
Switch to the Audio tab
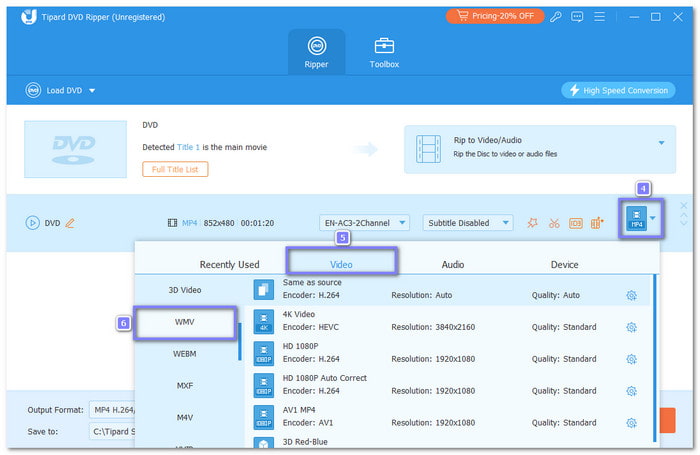point(453,265)
